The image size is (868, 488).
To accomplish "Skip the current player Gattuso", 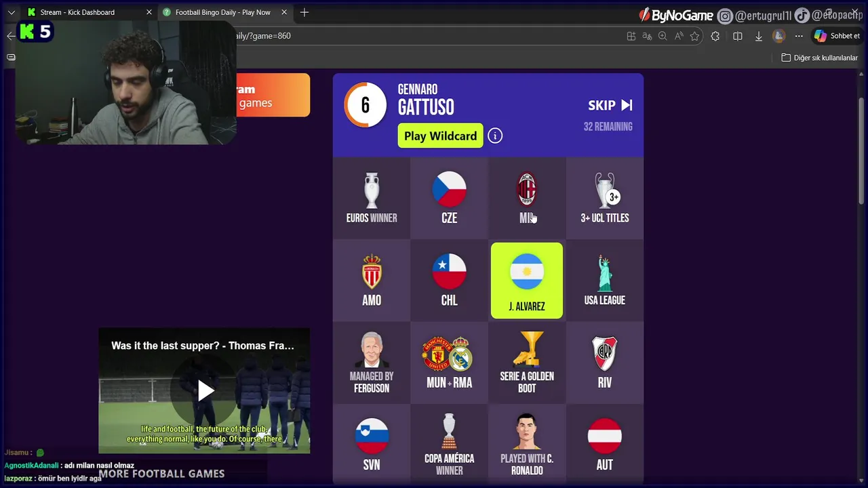I will [x=610, y=105].
